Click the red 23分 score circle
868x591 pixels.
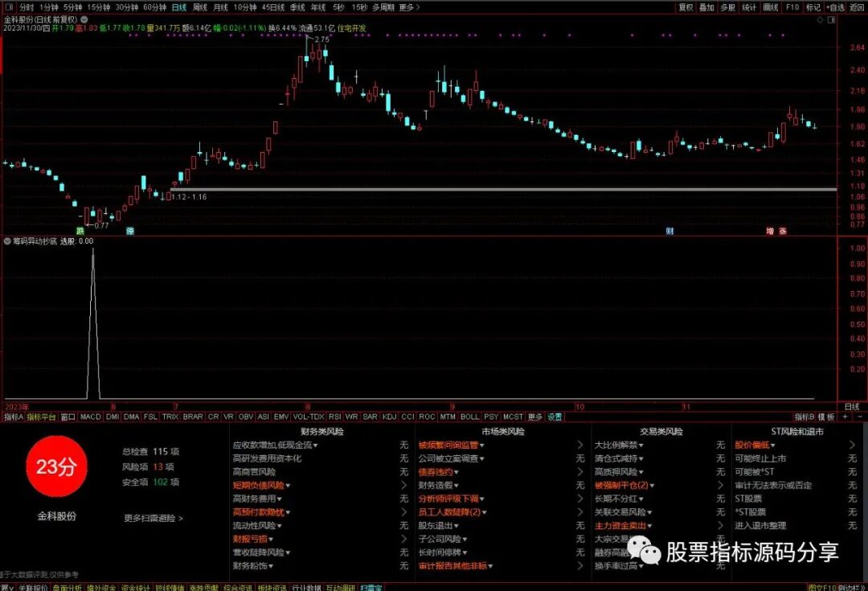56,466
